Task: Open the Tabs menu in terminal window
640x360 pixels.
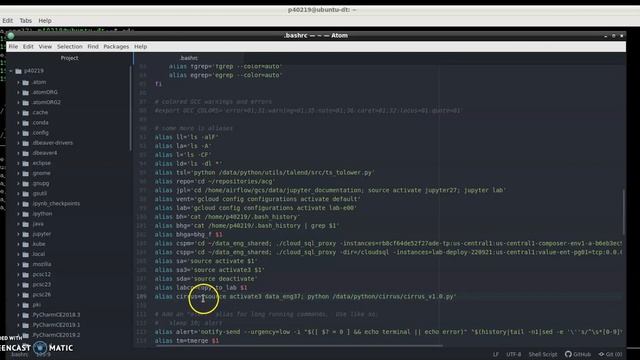Action: click(26, 20)
